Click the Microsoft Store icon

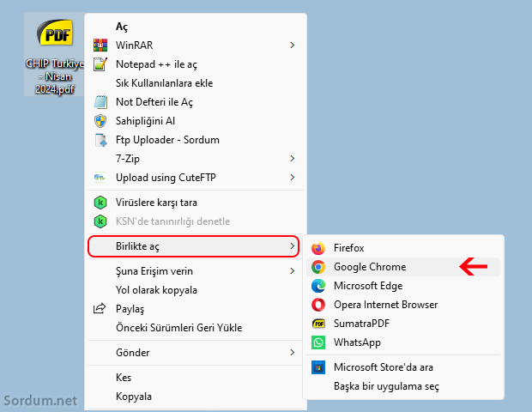318,367
